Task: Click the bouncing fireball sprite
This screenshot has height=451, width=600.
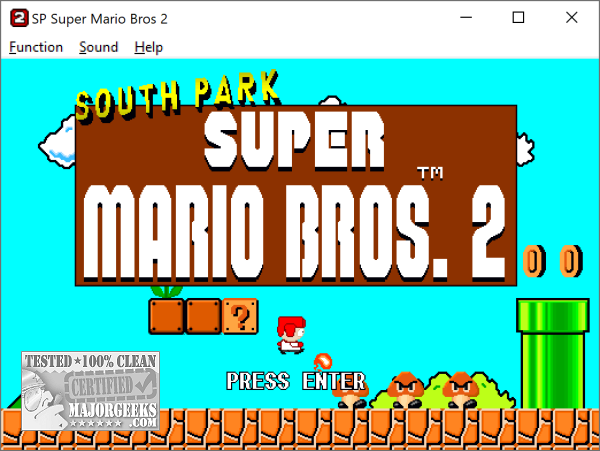Action: pyautogui.click(x=323, y=362)
